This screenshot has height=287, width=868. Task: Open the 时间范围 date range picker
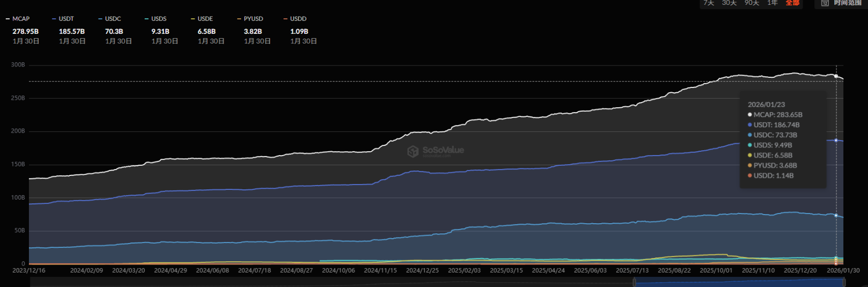[847, 3]
